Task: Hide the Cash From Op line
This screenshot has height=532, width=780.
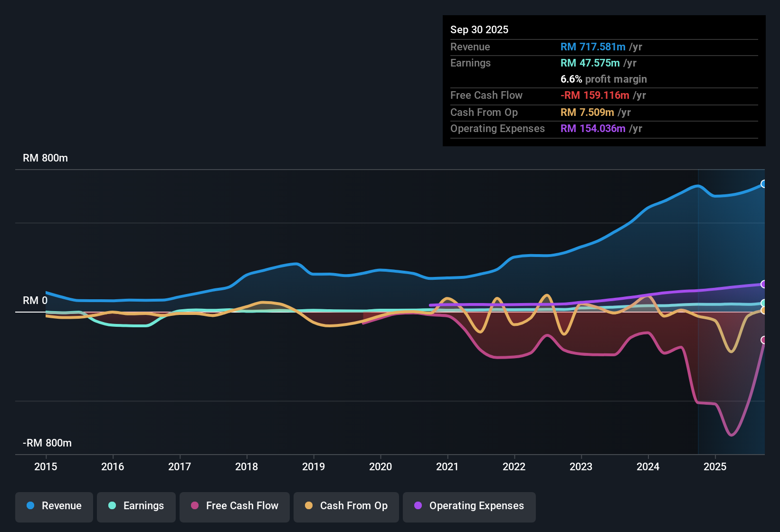Action: pyautogui.click(x=346, y=506)
